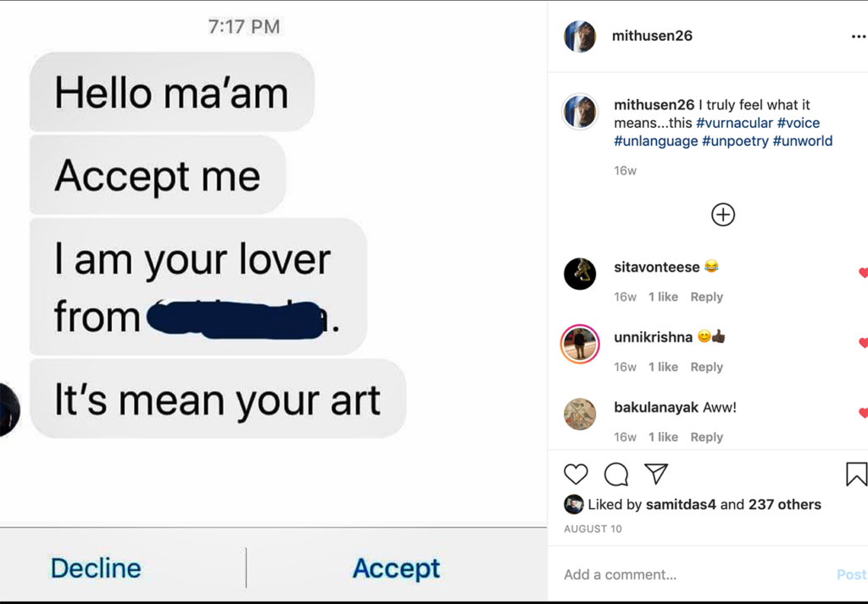868x604 pixels.
Task: Like unnikrishna's comment heart
Action: click(x=863, y=343)
